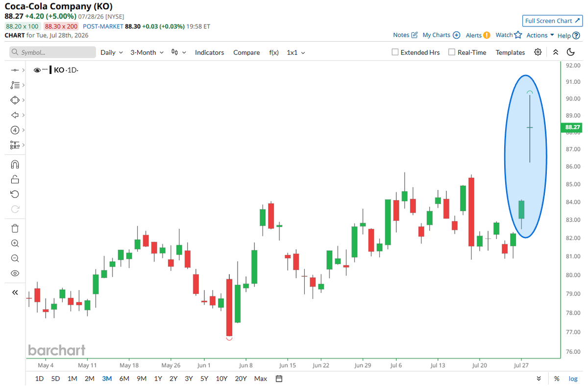Click the Watch star icon

518,35
